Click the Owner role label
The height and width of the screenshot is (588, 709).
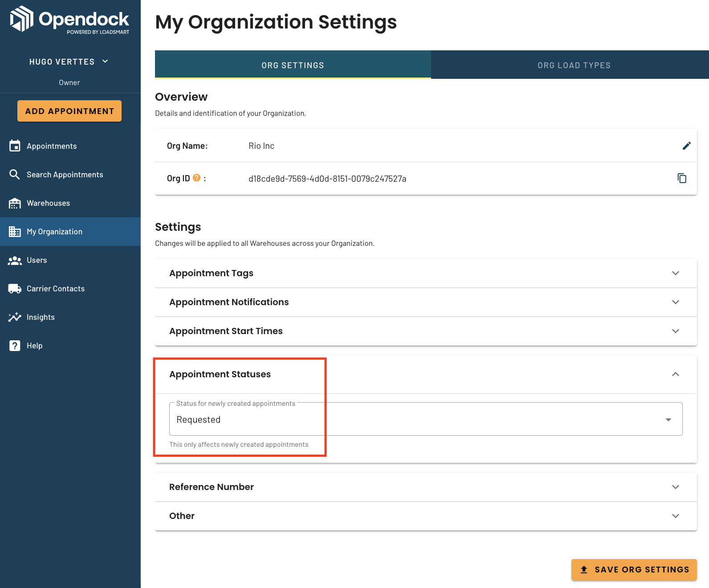[69, 82]
